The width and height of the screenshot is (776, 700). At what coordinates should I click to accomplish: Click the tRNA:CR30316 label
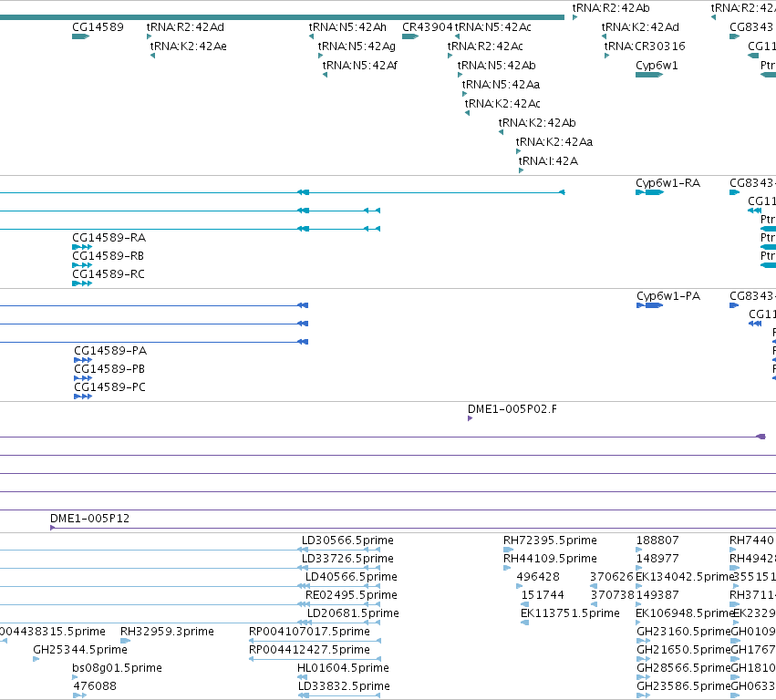coord(645,46)
